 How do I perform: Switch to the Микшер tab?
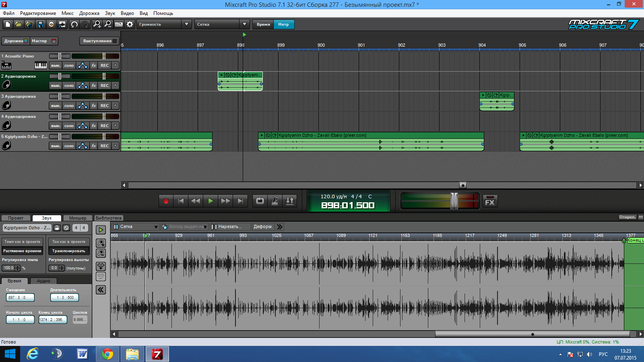tap(78, 218)
